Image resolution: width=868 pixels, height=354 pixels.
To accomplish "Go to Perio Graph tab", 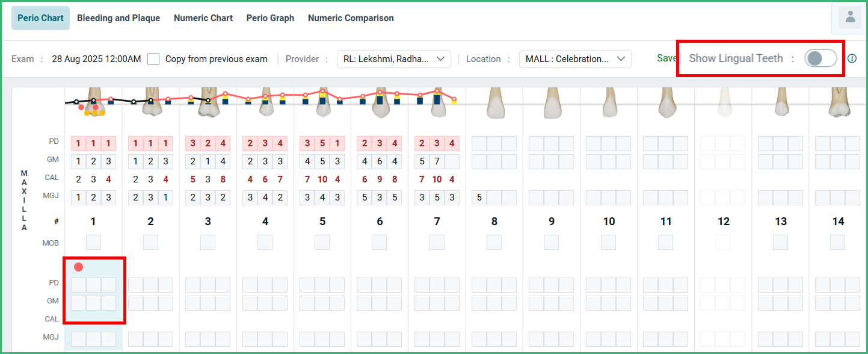I will (x=270, y=18).
